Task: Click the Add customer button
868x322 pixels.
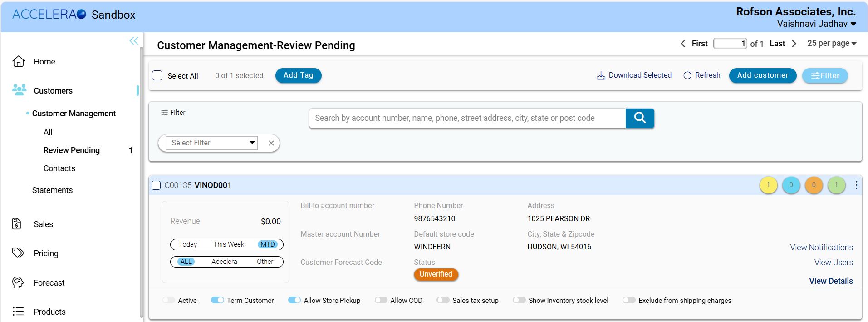Action: 762,75
